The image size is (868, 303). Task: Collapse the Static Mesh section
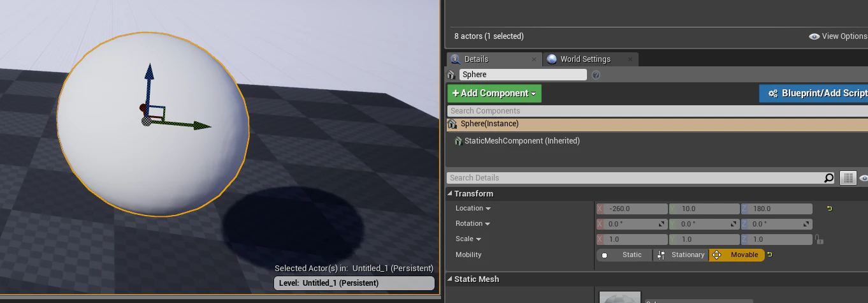(450, 279)
